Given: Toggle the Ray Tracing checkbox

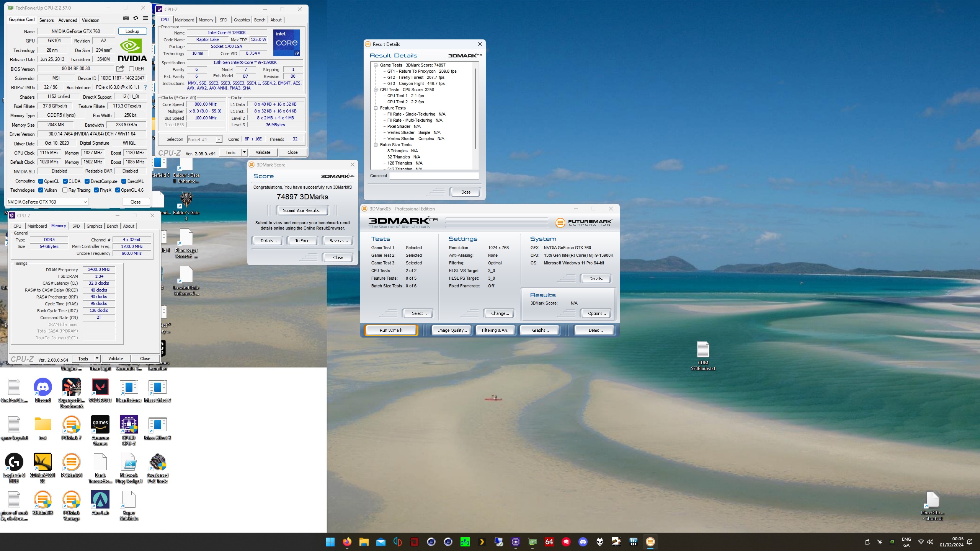Looking at the screenshot, I should point(65,190).
